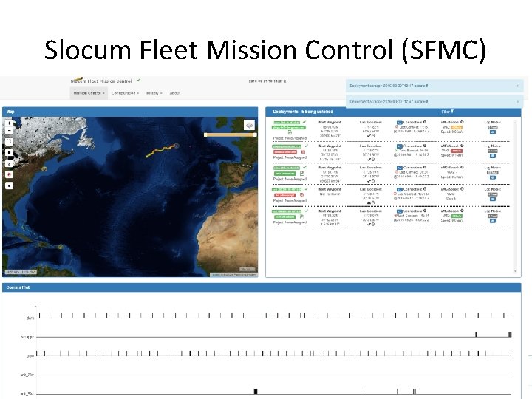Click the script file icon in orange-VMG row
The image size is (532, 399).
(290, 133)
